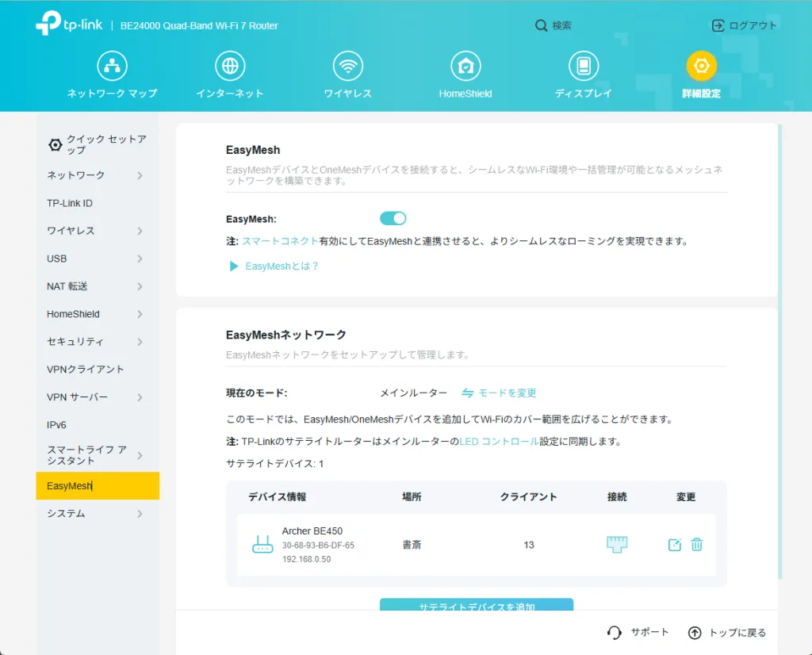Open the HomeShield house icon
812x655 pixels.
tap(465, 66)
